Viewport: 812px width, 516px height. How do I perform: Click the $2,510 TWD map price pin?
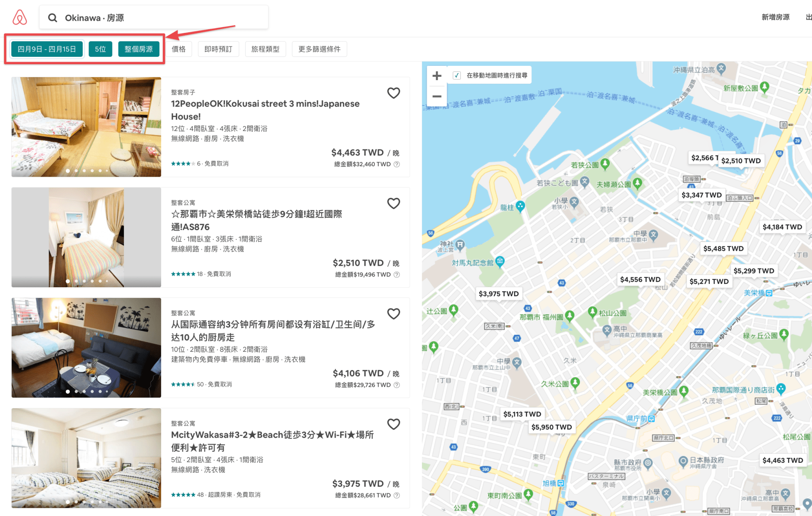click(x=741, y=161)
